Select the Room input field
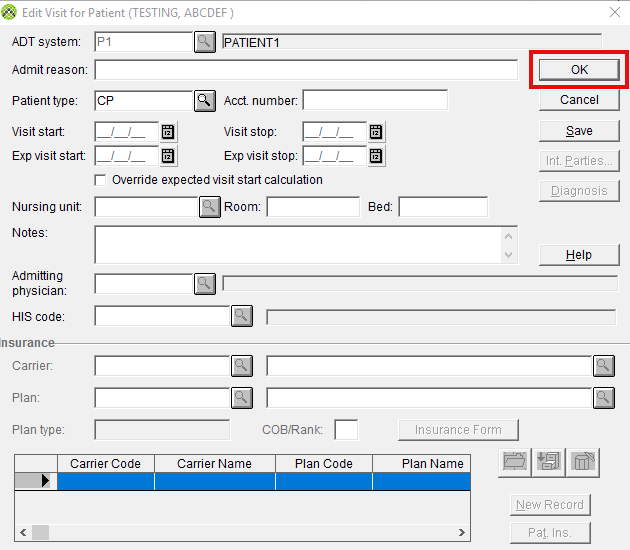This screenshot has height=550, width=630. pyautogui.click(x=312, y=207)
